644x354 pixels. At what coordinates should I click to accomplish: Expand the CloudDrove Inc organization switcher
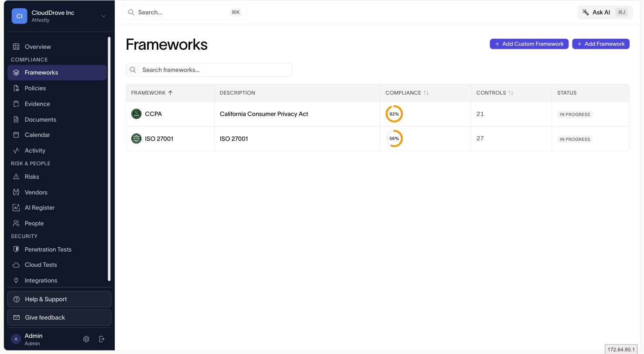pyautogui.click(x=103, y=16)
